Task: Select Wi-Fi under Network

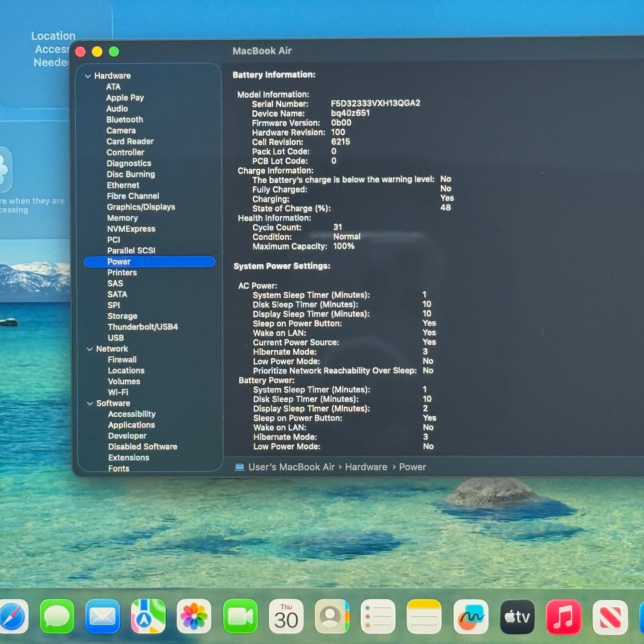Action: click(x=118, y=392)
